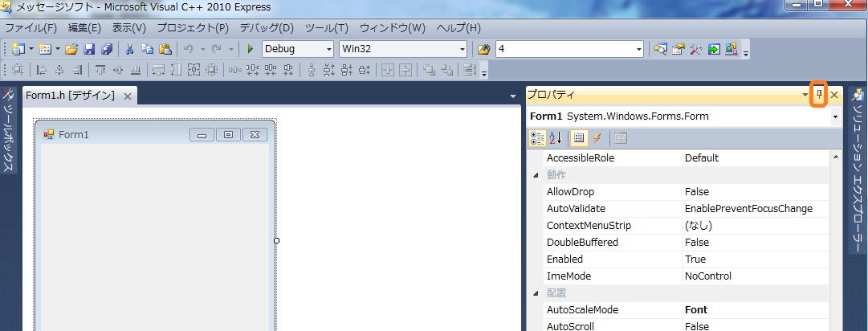Viewport: 868px width, 331px height.
Task: Click the Paste clipboard icon
Action: point(165,49)
